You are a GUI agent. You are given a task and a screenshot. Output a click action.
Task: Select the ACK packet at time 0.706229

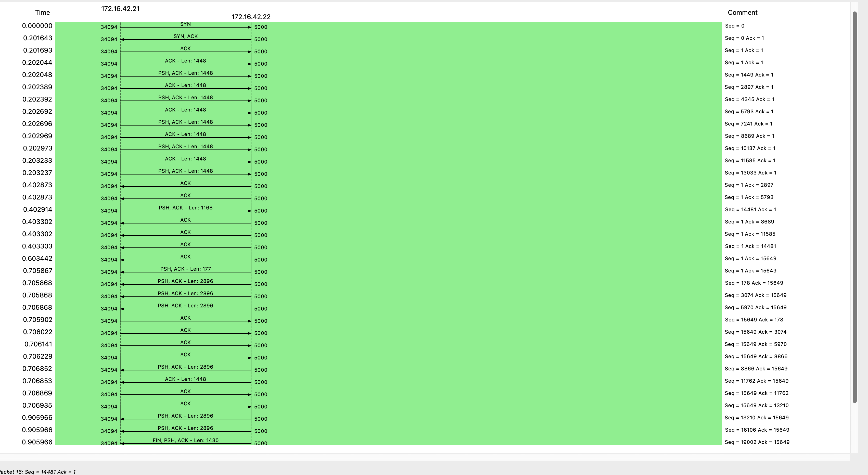coord(185,357)
